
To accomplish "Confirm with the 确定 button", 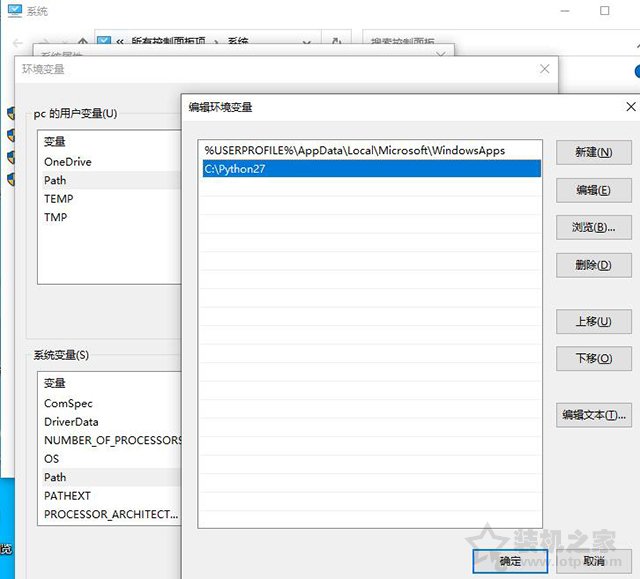I will 510,561.
